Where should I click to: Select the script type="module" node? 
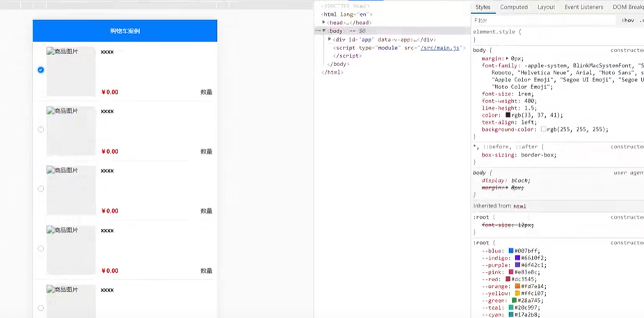399,48
